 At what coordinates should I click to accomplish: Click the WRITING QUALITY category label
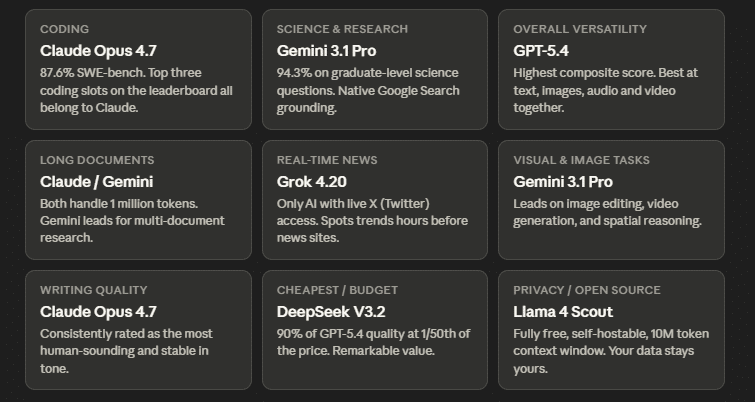click(93, 290)
